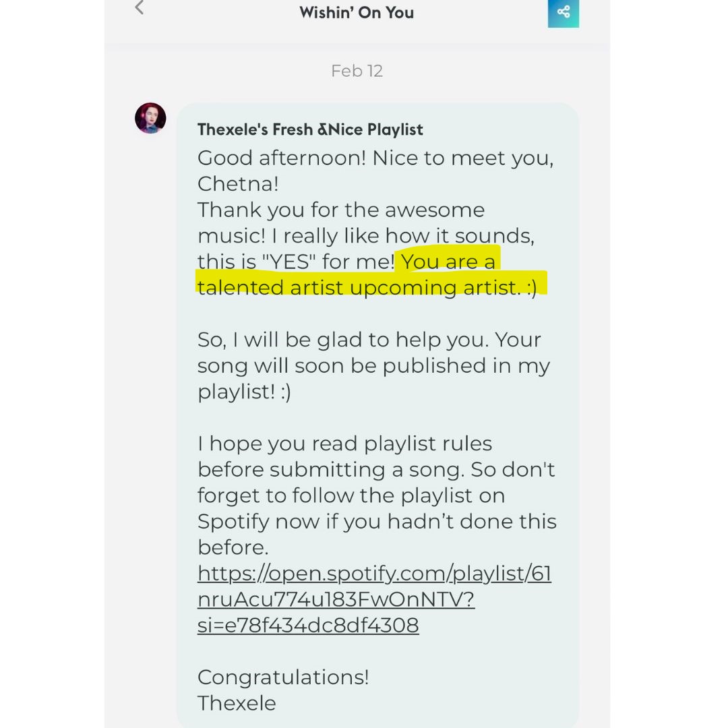Tap the "Wishin' On You" header title
728x728 pixels.
[x=357, y=13]
